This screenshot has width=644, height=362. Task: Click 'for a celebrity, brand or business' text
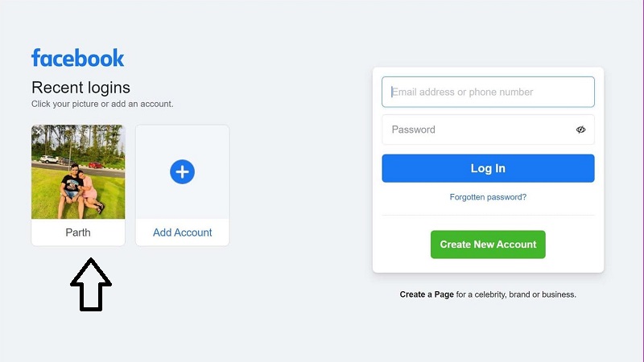coord(517,294)
